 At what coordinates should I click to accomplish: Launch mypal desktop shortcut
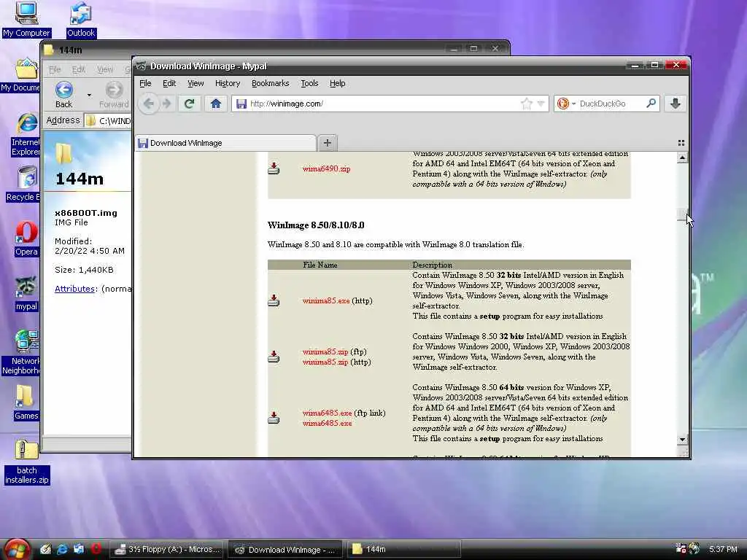coord(26,295)
